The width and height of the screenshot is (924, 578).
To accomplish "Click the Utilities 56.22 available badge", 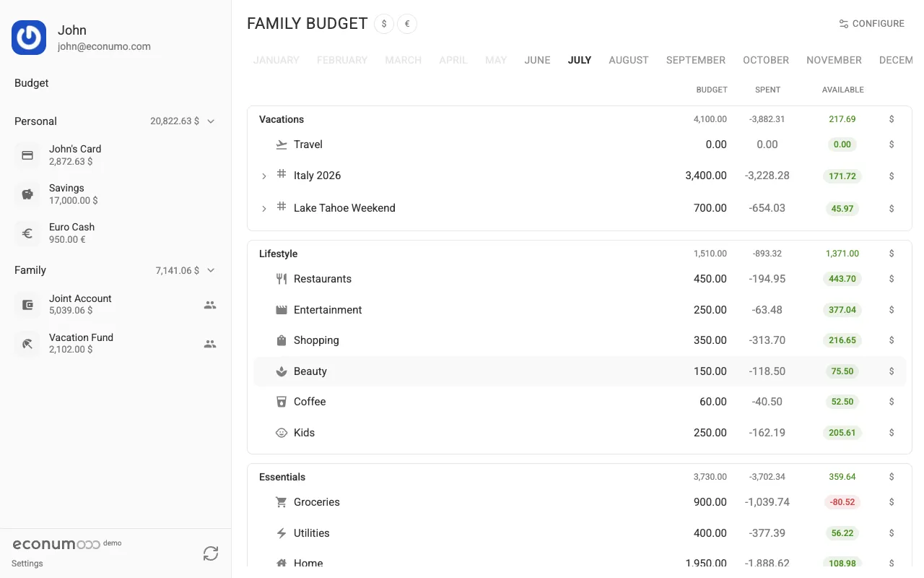I will [842, 533].
